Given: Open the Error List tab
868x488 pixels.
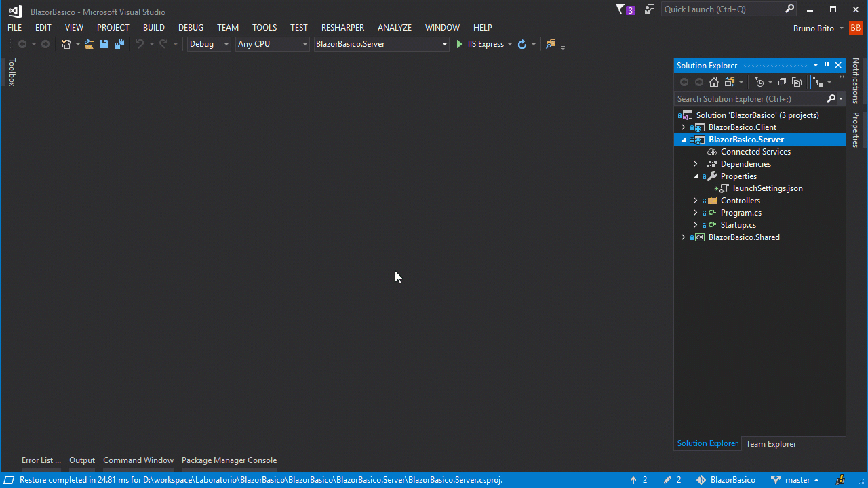Looking at the screenshot, I should 41,460.
